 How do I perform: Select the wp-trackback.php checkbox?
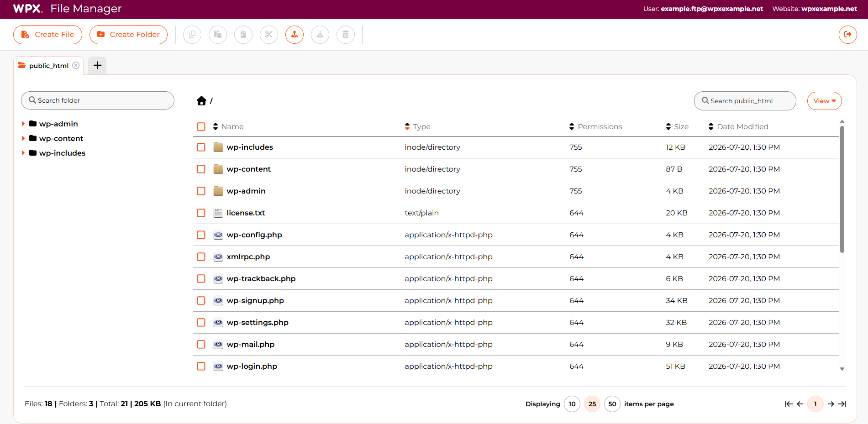pyautogui.click(x=201, y=278)
